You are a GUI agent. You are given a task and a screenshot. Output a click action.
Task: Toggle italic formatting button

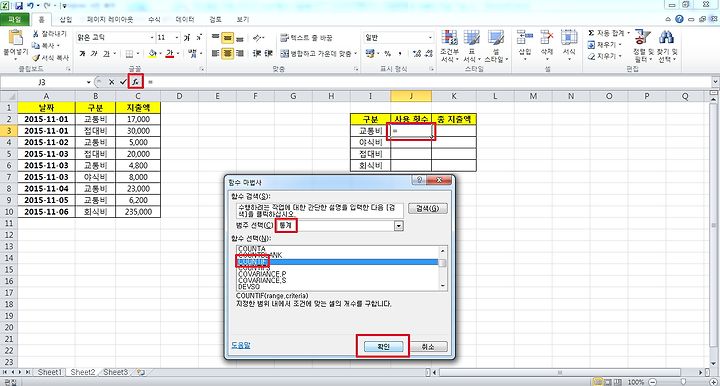tap(94, 54)
